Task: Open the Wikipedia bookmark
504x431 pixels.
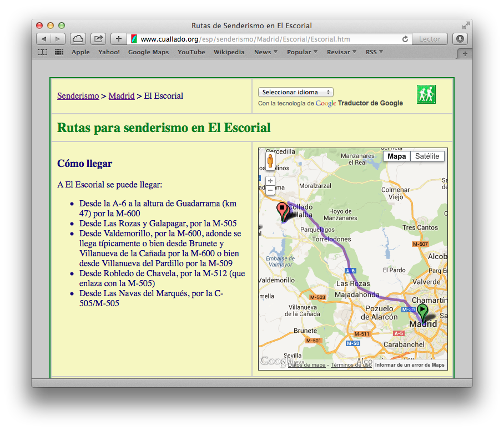Action: [x=229, y=52]
